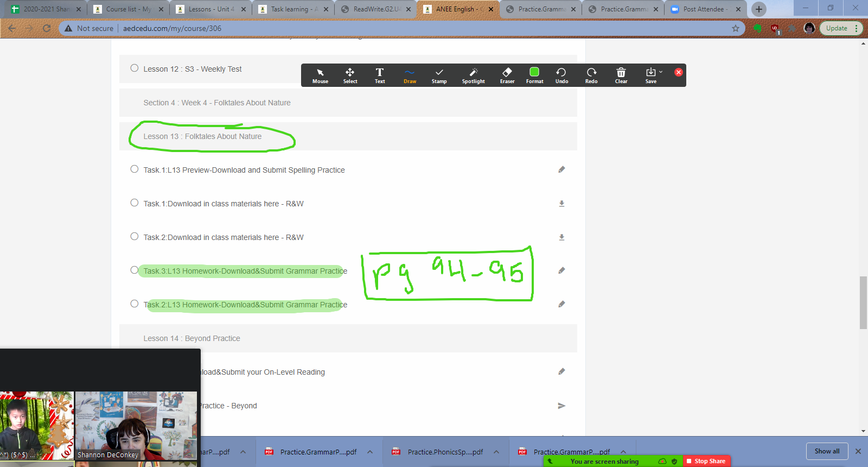Select the Eraser annotation tool
The image size is (868, 467).
coord(507,75)
